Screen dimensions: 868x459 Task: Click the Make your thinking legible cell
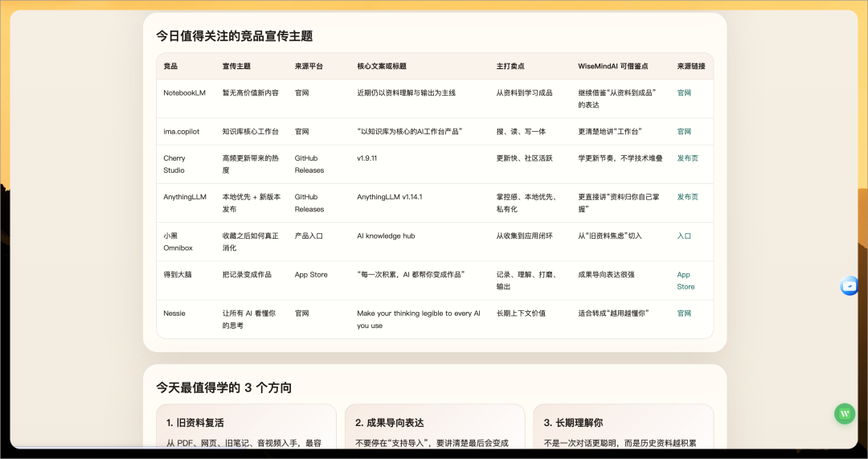click(x=419, y=319)
